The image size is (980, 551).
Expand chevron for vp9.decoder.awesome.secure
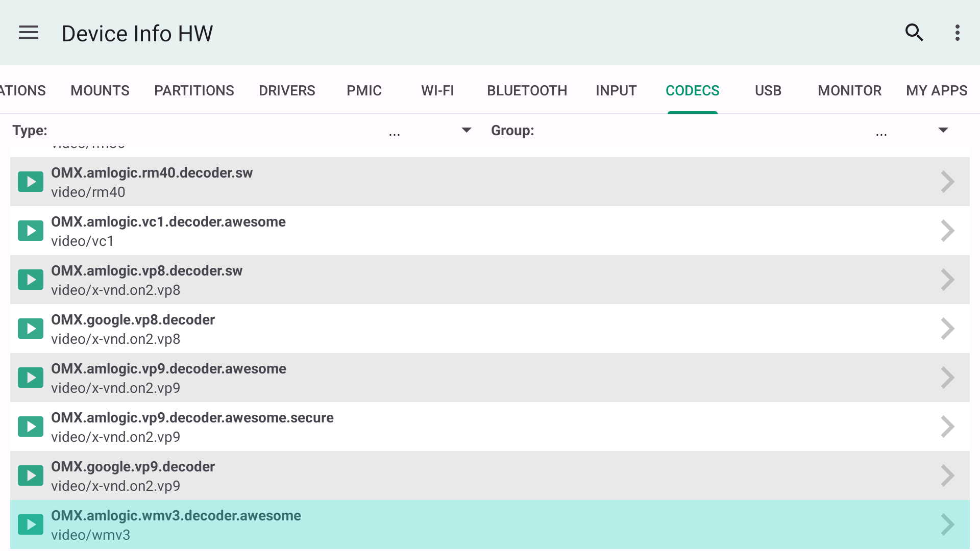(x=947, y=427)
